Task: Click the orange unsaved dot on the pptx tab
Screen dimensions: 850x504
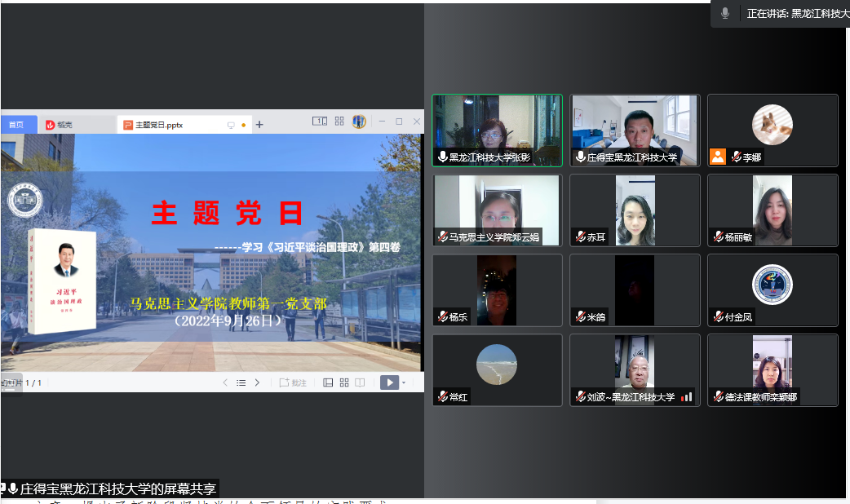Action: (x=243, y=126)
